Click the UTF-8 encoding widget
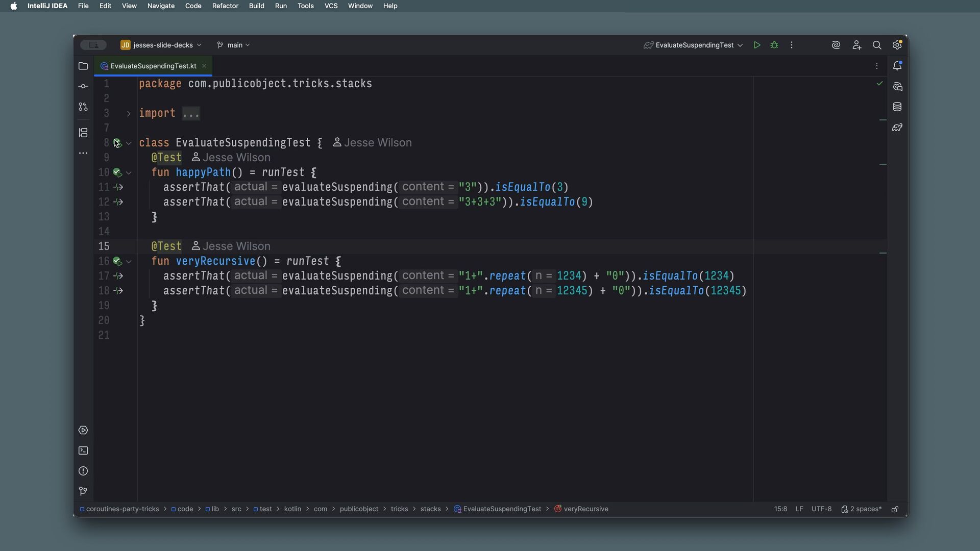Screen dimensions: 980x551 point(821,509)
